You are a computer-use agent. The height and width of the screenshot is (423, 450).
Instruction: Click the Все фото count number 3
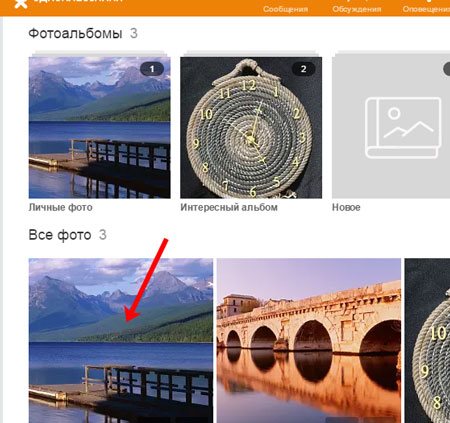coord(103,235)
